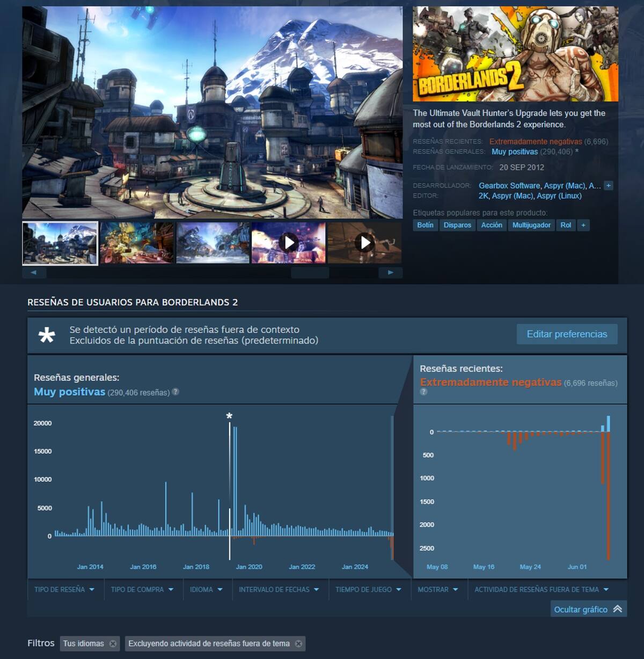The width and height of the screenshot is (644, 659).
Task: Click the Aspyr (Linux) publisher link
Action: pyautogui.click(x=559, y=196)
